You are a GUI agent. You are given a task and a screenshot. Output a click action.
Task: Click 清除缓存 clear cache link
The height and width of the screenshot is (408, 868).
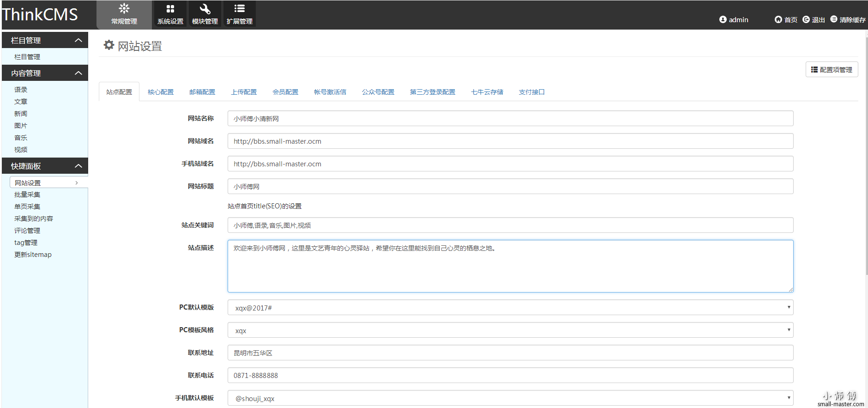848,19
